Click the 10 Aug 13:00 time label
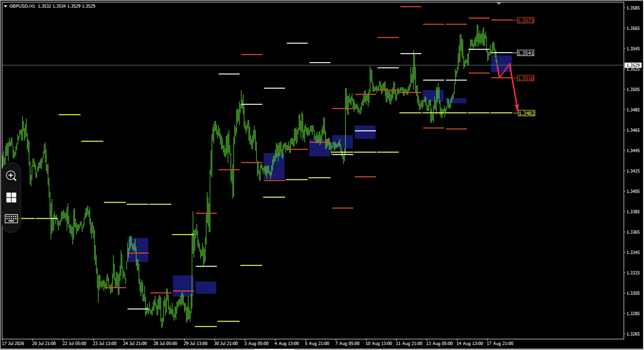Image resolution: width=644 pixels, height=350 pixels. coord(379,343)
